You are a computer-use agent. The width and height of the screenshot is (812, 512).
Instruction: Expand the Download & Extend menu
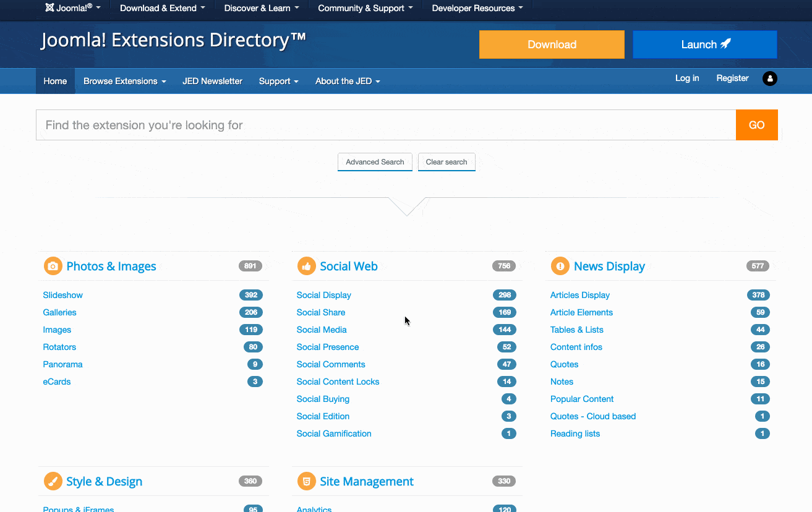coord(162,8)
